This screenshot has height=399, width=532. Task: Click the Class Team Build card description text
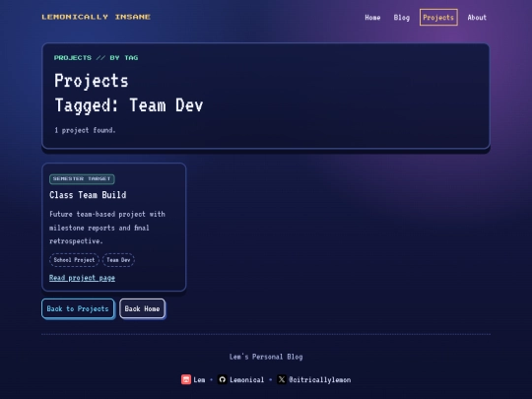click(x=107, y=228)
